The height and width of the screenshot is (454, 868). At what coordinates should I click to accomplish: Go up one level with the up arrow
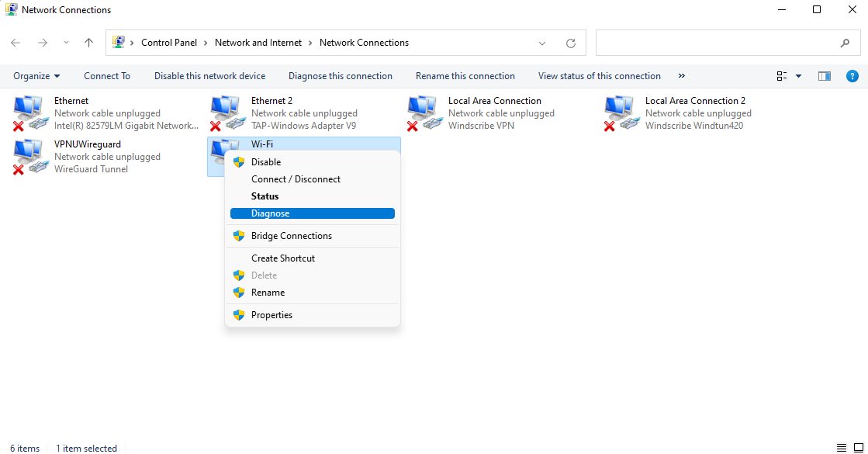coord(88,43)
